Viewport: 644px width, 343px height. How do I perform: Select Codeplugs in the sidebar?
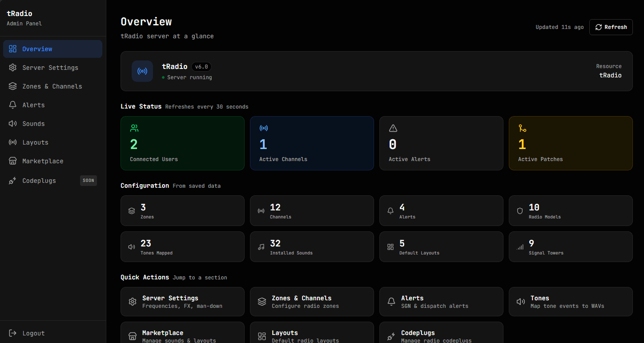click(x=53, y=181)
